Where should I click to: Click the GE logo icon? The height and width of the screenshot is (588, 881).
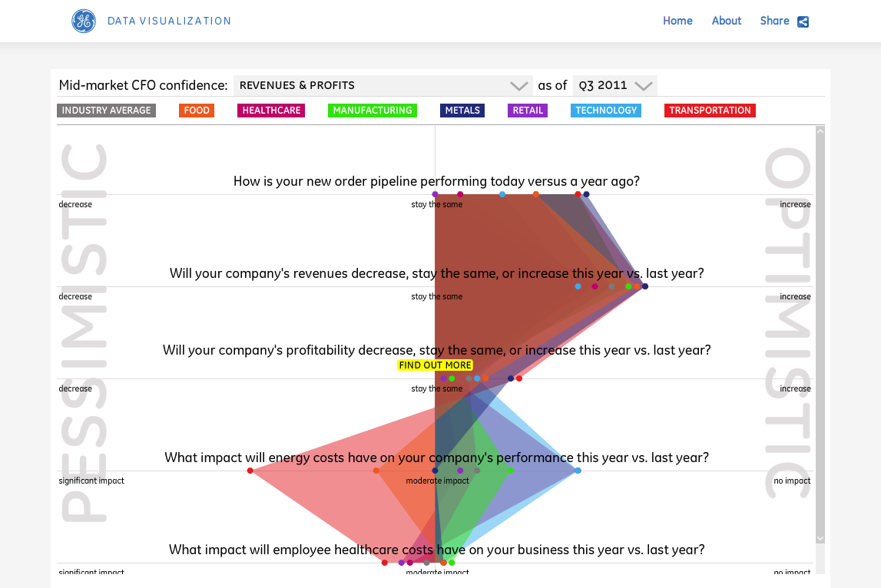point(84,21)
